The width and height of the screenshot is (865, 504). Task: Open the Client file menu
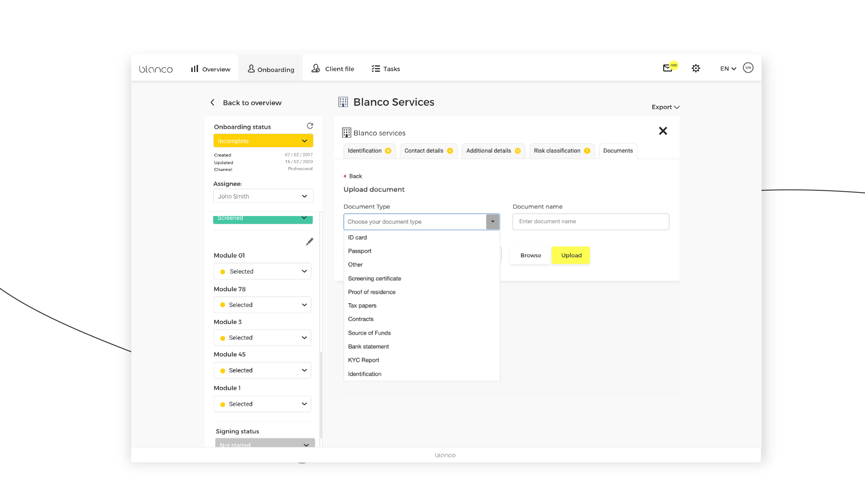coord(332,69)
